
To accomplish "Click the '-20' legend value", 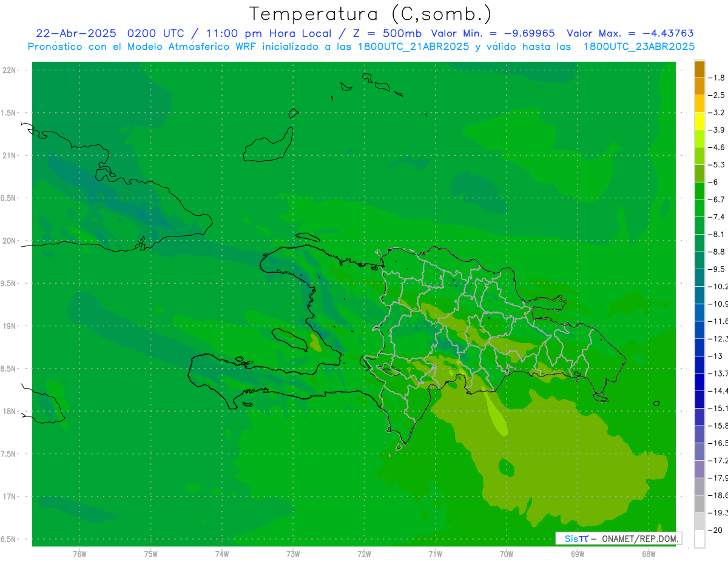I will click(715, 530).
